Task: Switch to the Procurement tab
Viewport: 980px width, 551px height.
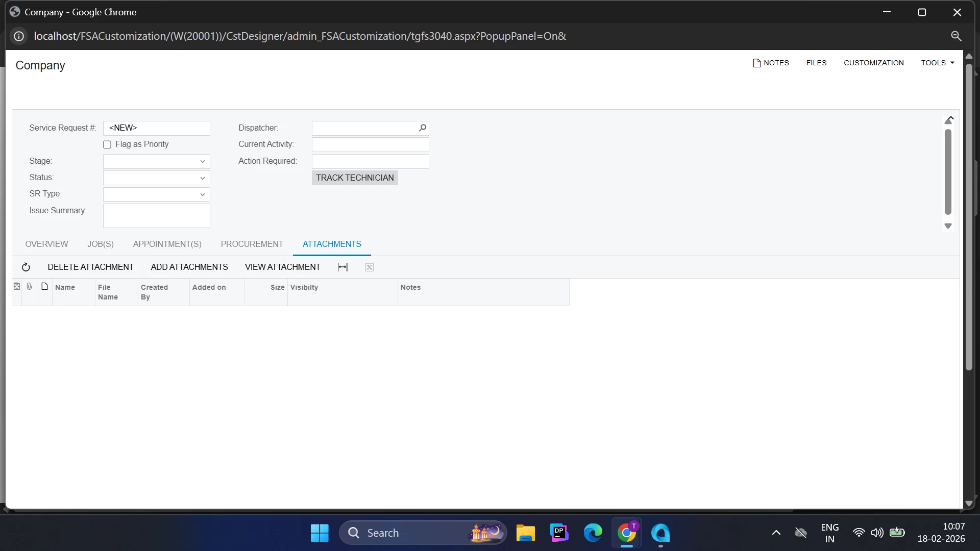Action: [x=252, y=244]
